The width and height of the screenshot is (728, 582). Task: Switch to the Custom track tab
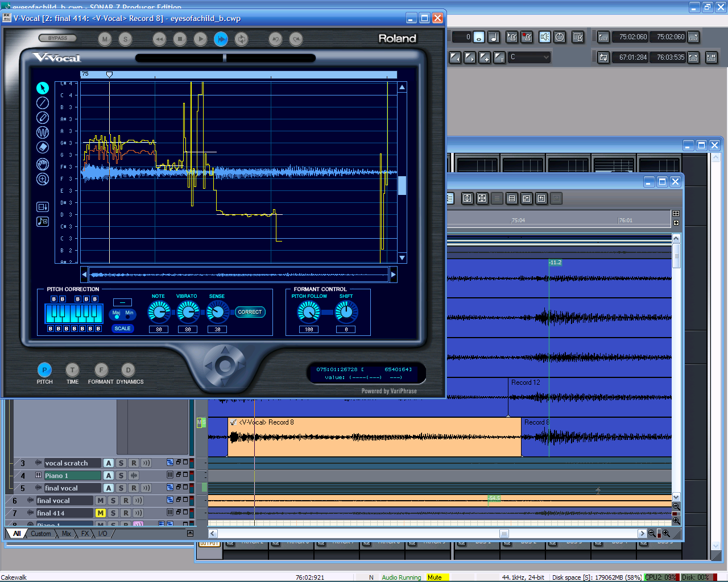[41, 533]
